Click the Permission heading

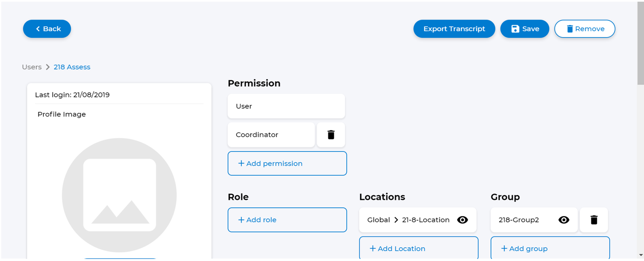point(254,83)
